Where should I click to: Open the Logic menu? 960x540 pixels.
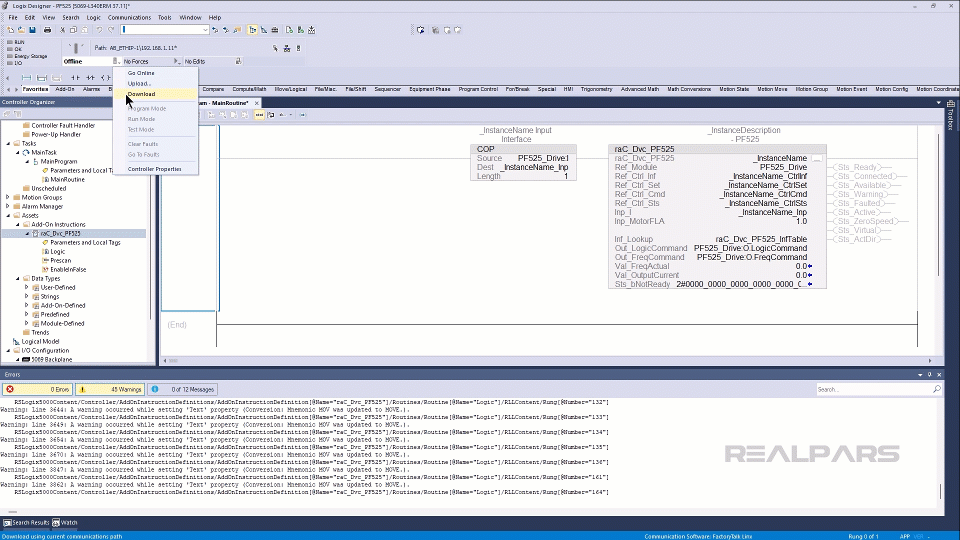[x=93, y=18]
